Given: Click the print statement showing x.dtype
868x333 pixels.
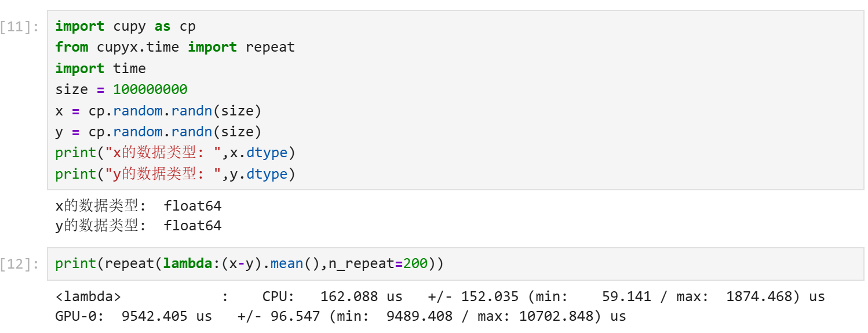Looking at the screenshot, I should click(x=175, y=153).
